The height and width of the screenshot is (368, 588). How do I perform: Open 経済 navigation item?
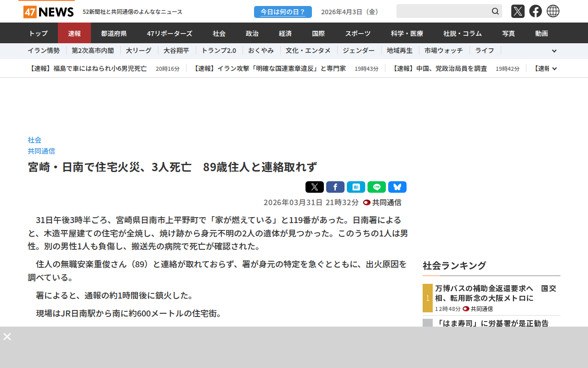pos(285,33)
